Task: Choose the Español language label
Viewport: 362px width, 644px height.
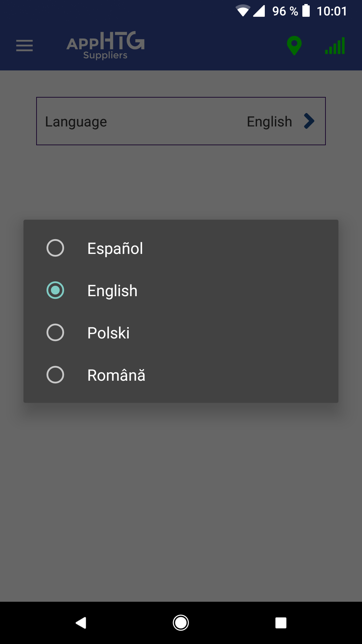Action: pos(115,249)
